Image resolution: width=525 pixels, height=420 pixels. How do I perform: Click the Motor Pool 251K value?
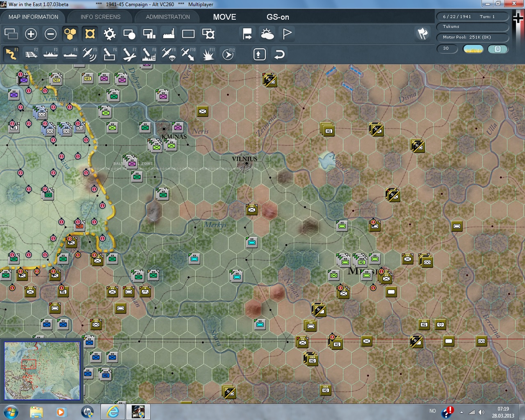(472, 37)
